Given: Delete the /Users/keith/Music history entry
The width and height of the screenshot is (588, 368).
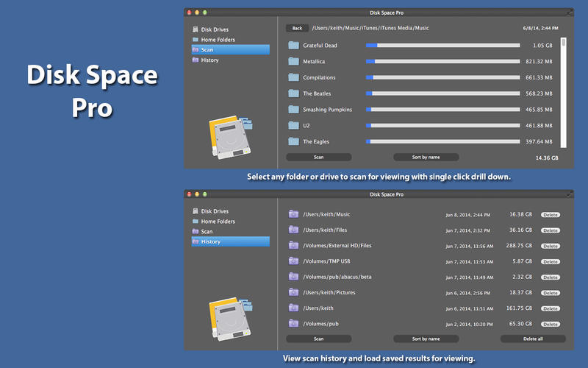Looking at the screenshot, I should [550, 215].
